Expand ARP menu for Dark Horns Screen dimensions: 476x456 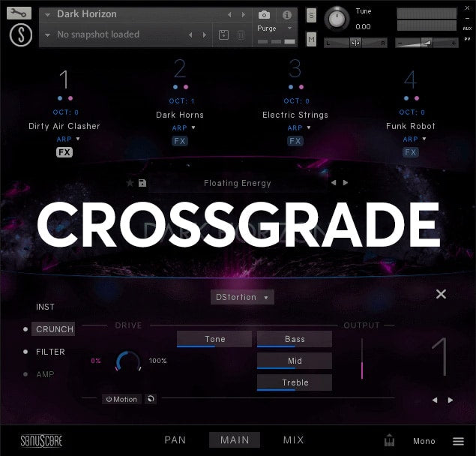193,127
